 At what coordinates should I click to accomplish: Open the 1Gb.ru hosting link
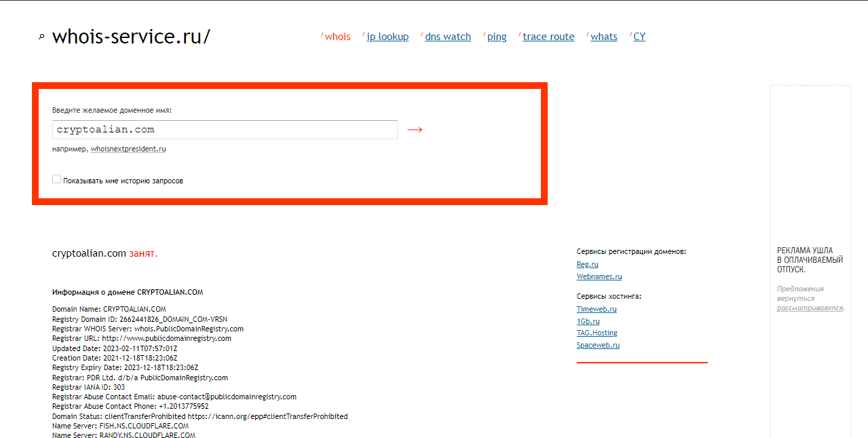588,321
